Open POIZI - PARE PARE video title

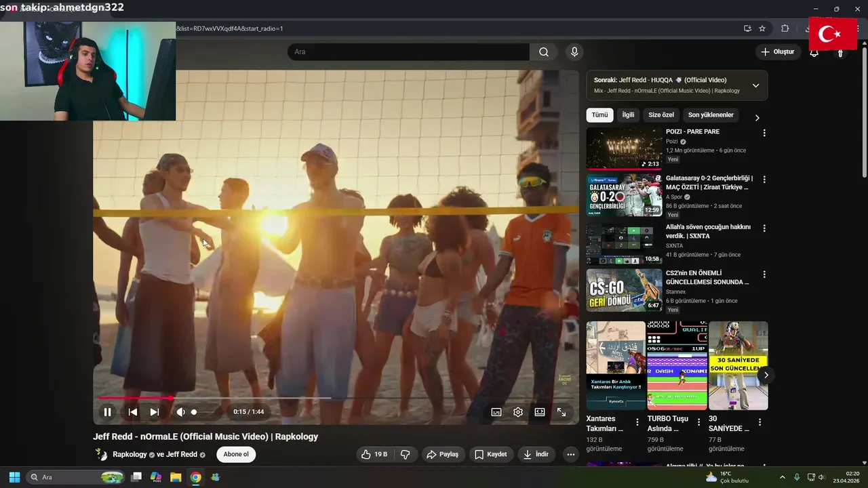(x=692, y=131)
